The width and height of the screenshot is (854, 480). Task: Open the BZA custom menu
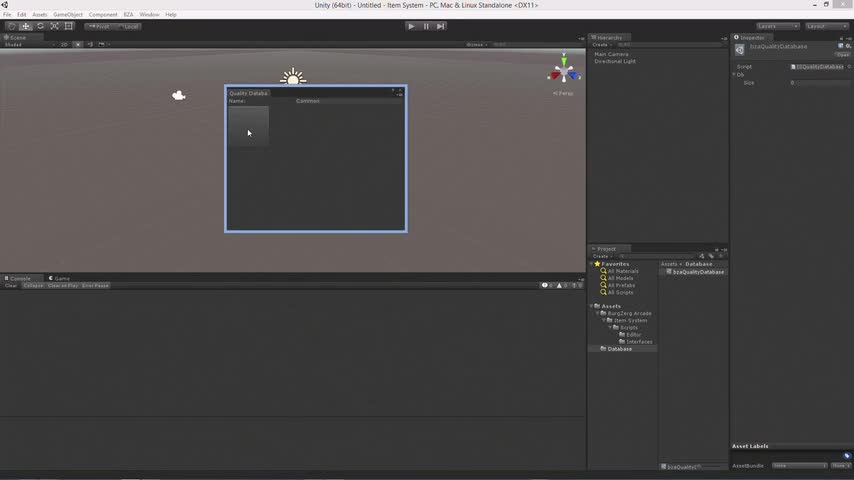pyautogui.click(x=129, y=15)
